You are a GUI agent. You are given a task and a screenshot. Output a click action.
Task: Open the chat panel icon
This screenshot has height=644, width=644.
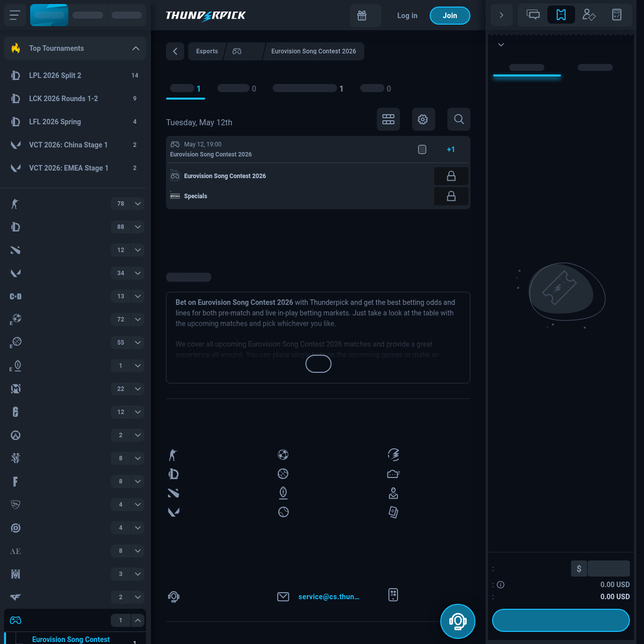[533, 15]
